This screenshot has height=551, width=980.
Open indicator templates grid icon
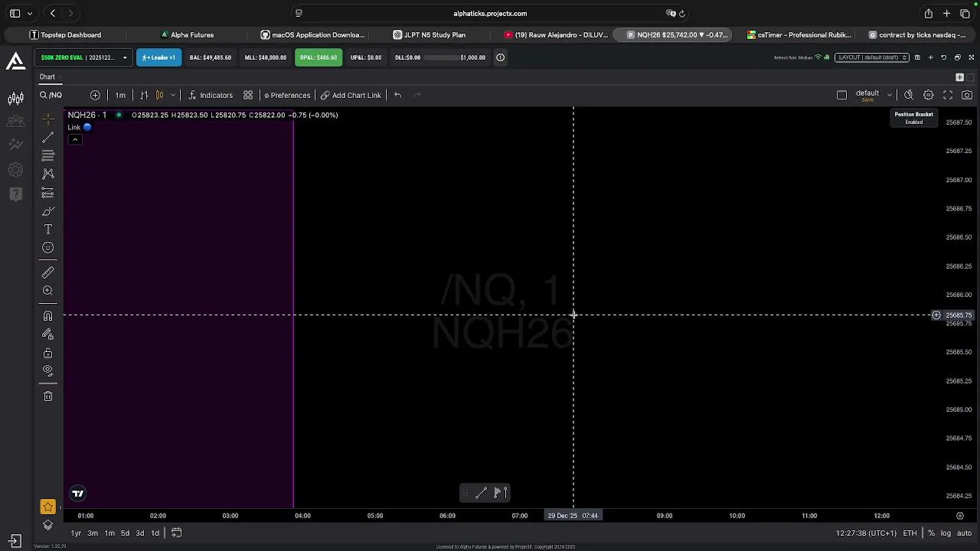tap(248, 95)
